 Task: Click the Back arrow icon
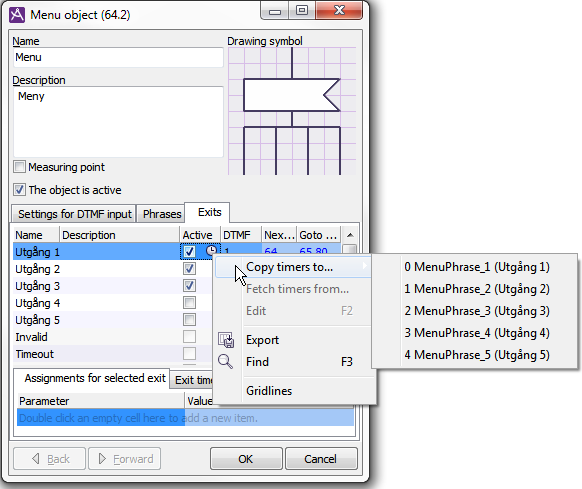coord(36,459)
